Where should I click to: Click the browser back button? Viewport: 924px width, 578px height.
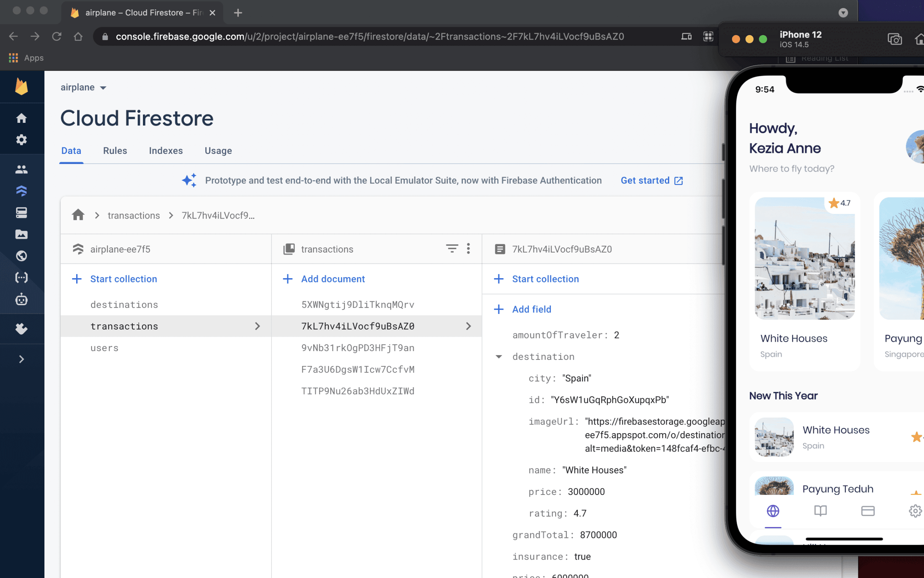point(13,36)
